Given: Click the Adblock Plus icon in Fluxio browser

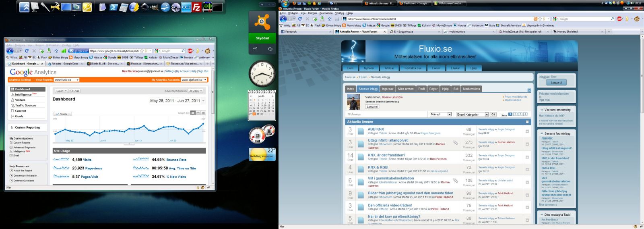Looking at the screenshot, I should (619, 19).
